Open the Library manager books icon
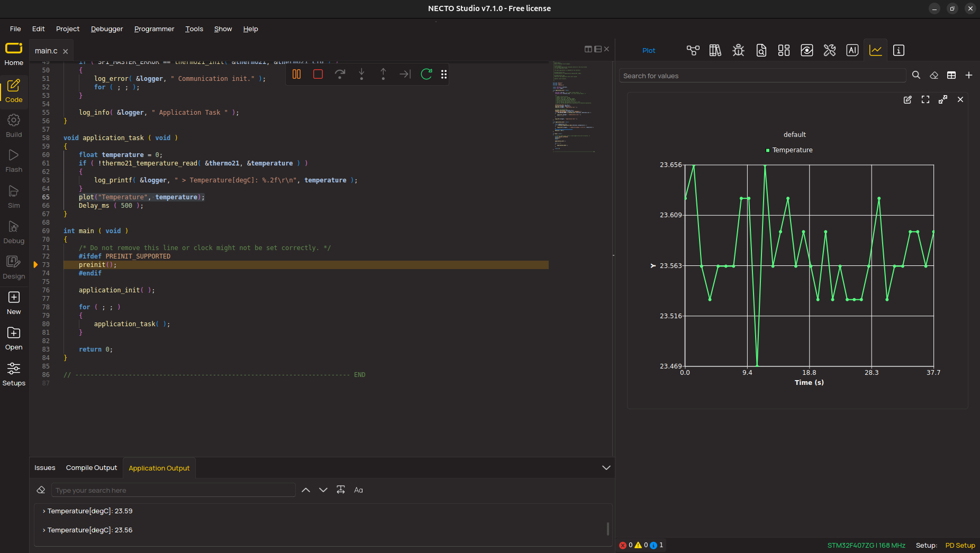The width and height of the screenshot is (980, 553). [715, 50]
